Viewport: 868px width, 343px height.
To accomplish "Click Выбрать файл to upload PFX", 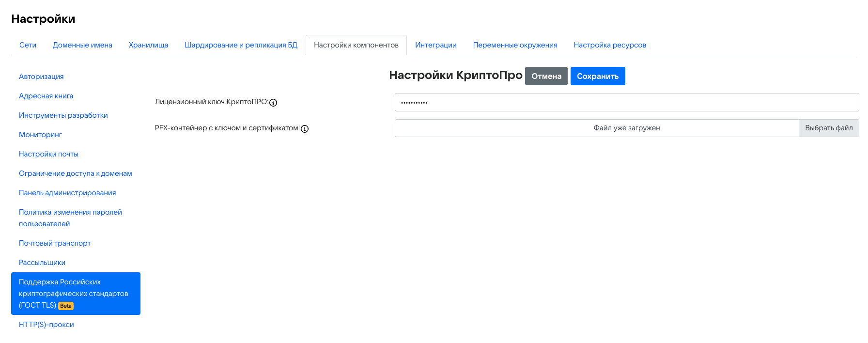I will [x=829, y=128].
